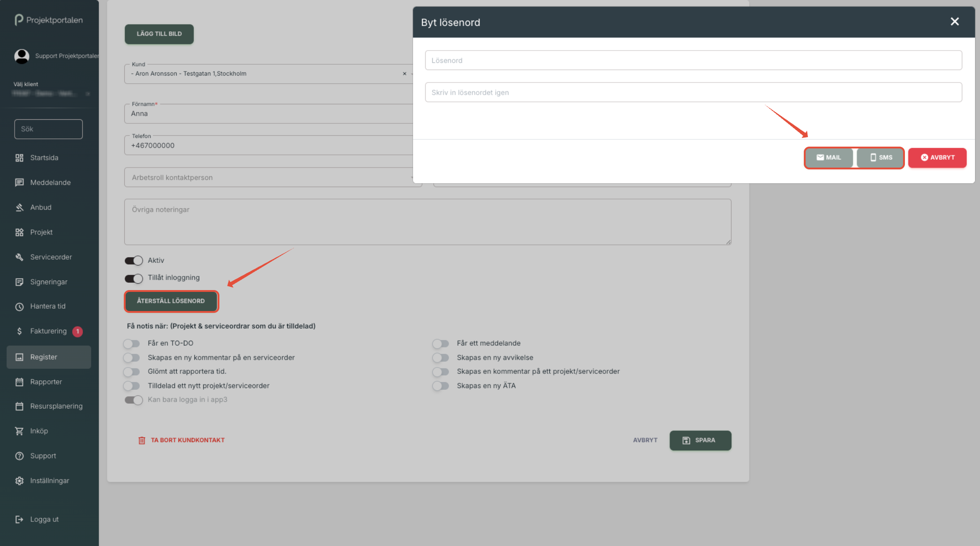
Task: Toggle the Aktiv switch
Action: pyautogui.click(x=134, y=260)
